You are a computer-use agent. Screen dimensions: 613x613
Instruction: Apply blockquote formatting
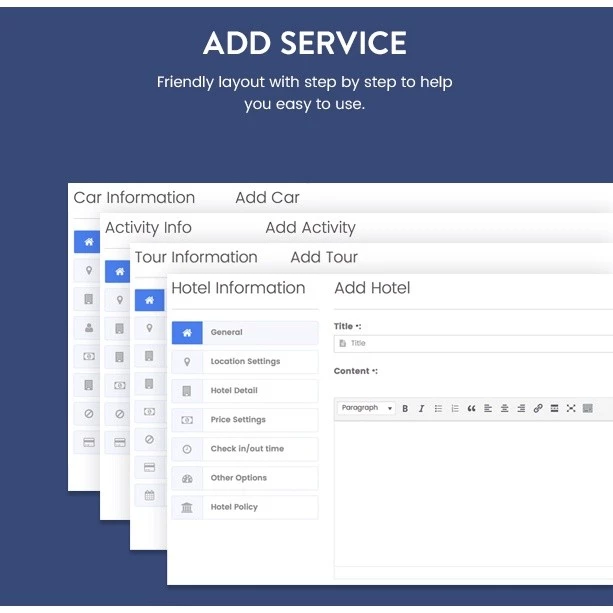click(x=471, y=409)
